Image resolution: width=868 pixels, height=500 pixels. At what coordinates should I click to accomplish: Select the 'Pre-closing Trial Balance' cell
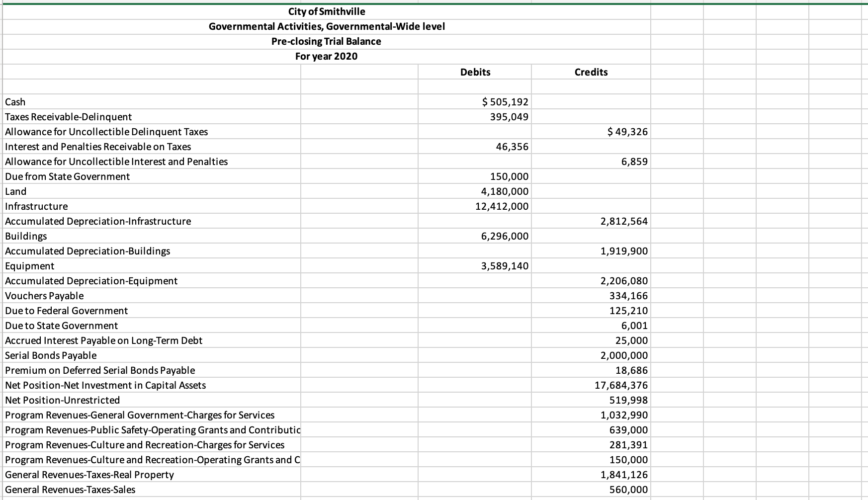[327, 41]
